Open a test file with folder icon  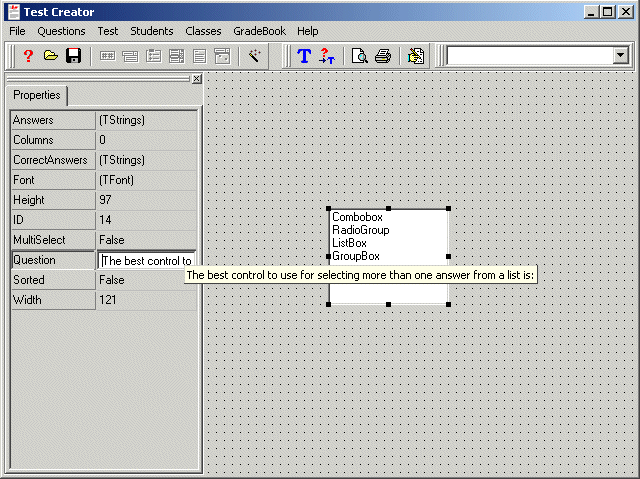(51, 56)
